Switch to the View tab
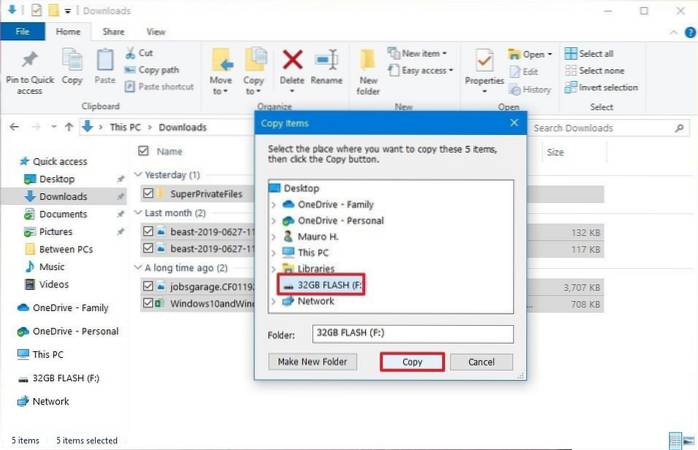The width and height of the screenshot is (698, 450). pyautogui.click(x=156, y=32)
